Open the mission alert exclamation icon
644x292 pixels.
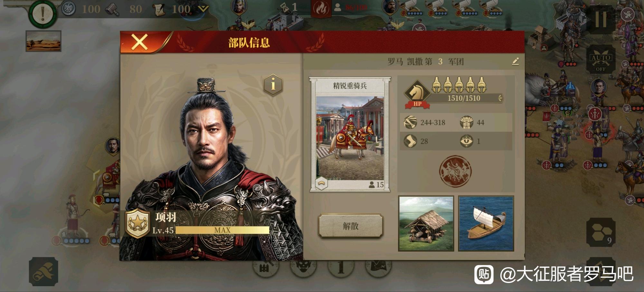[x=42, y=13]
